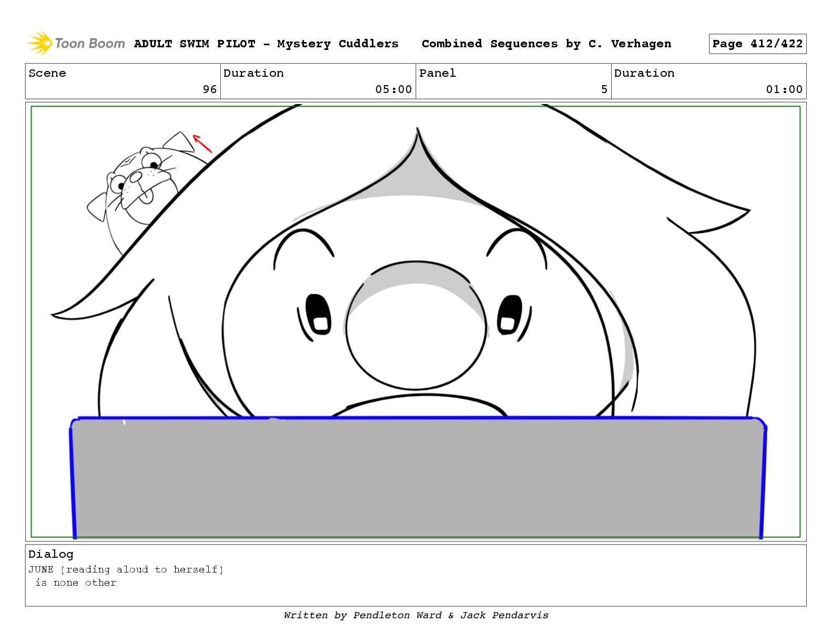The height and width of the screenshot is (644, 832).
Task: Click the 'Panel' header label
Action: [x=437, y=73]
